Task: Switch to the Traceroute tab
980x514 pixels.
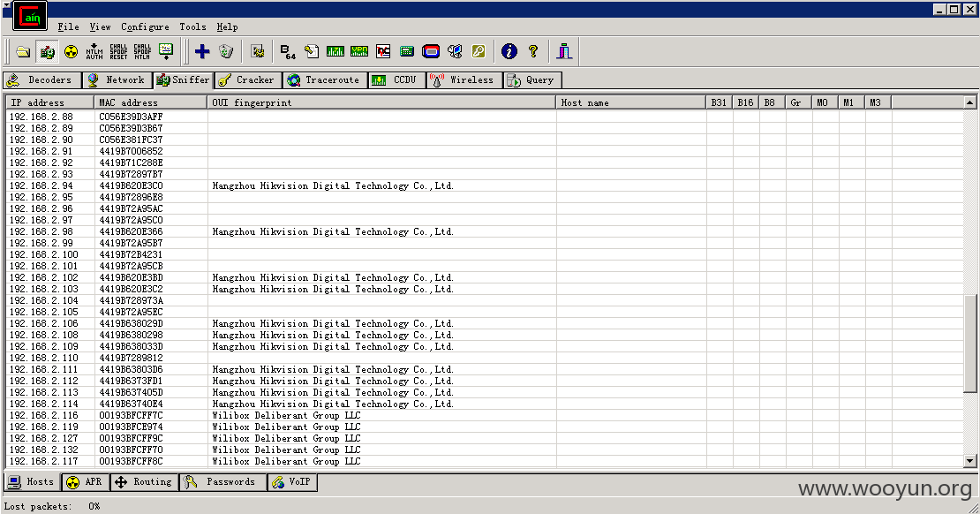Action: tap(324, 80)
